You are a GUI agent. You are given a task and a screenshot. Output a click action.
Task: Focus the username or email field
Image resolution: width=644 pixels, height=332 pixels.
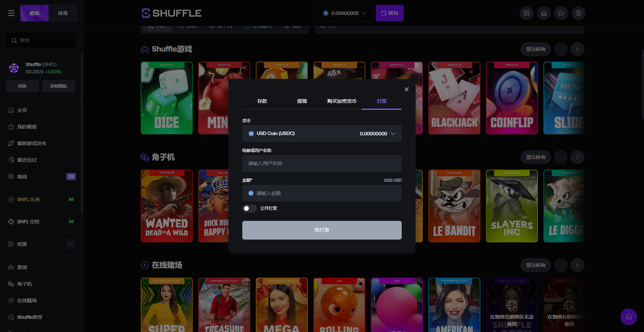click(x=322, y=163)
